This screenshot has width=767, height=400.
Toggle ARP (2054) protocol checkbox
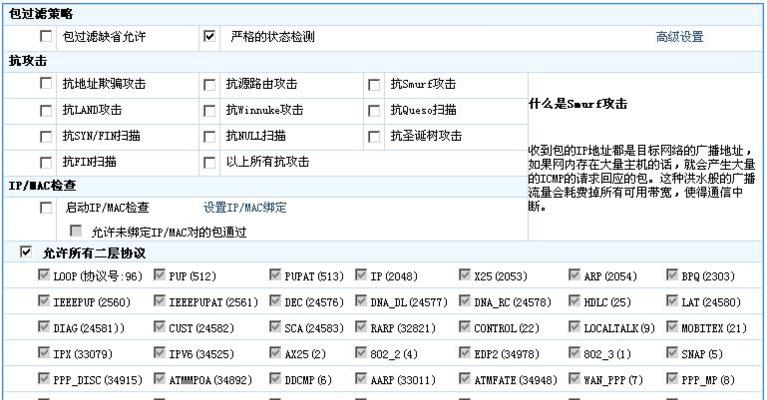coord(574,275)
